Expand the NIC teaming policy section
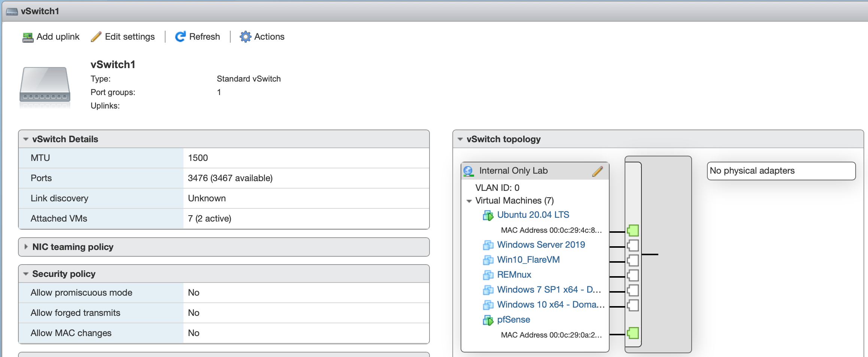Screen dimensions: 868x357 pos(26,247)
